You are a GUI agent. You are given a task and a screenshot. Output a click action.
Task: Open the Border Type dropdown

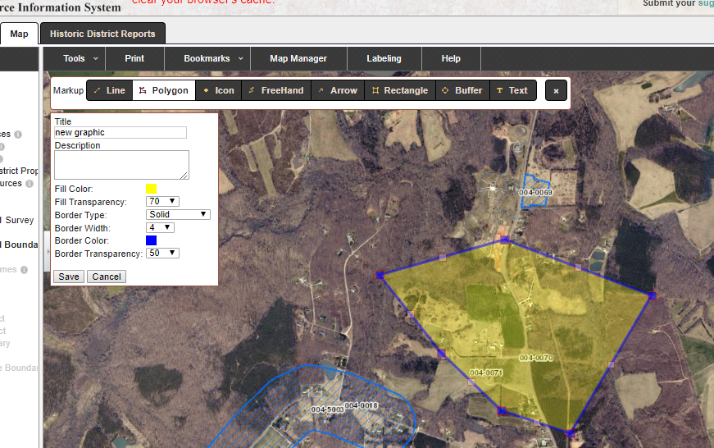pyautogui.click(x=178, y=214)
